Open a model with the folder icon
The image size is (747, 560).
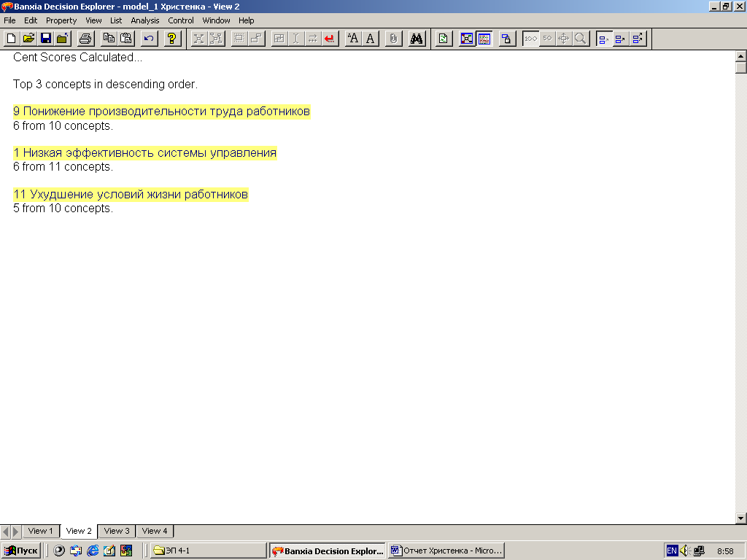tap(28, 39)
